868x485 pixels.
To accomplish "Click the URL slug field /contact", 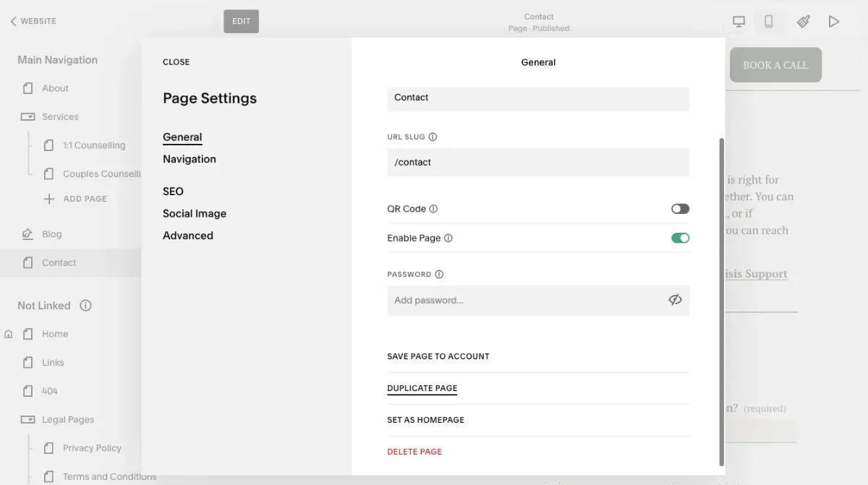I will point(538,162).
